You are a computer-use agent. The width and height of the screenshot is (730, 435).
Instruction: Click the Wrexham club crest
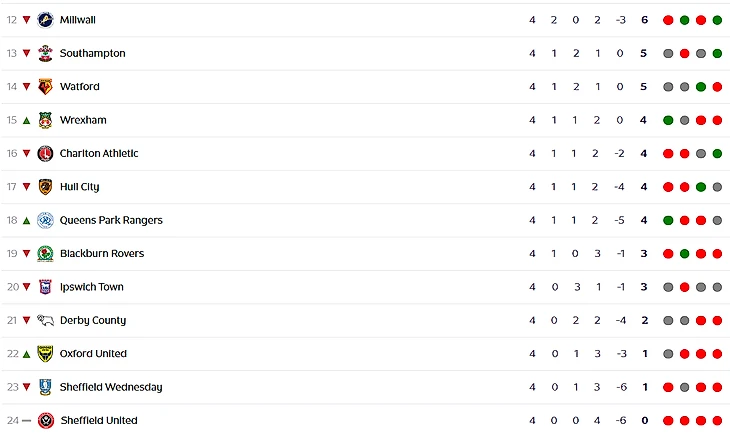[45, 120]
